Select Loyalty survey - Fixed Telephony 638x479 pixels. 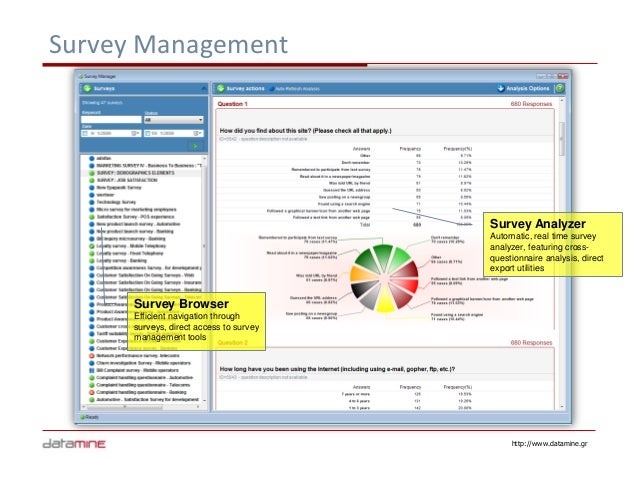[x=130, y=253]
